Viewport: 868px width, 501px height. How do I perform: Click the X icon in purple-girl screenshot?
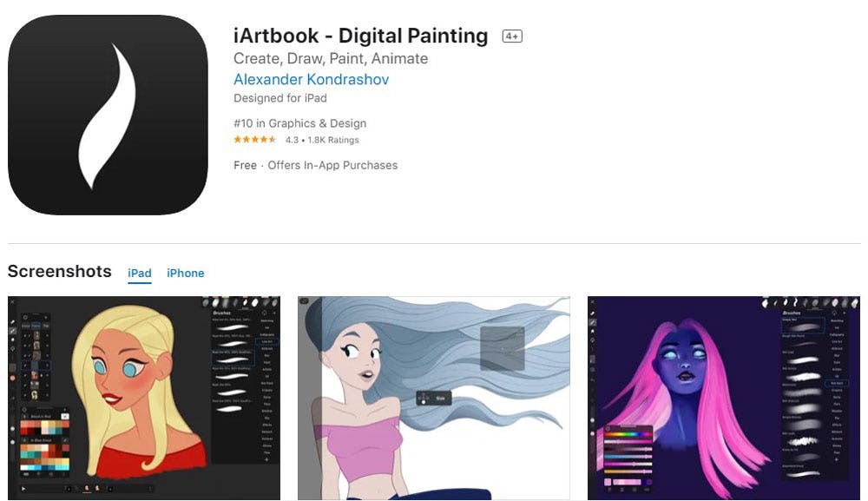pos(592,301)
